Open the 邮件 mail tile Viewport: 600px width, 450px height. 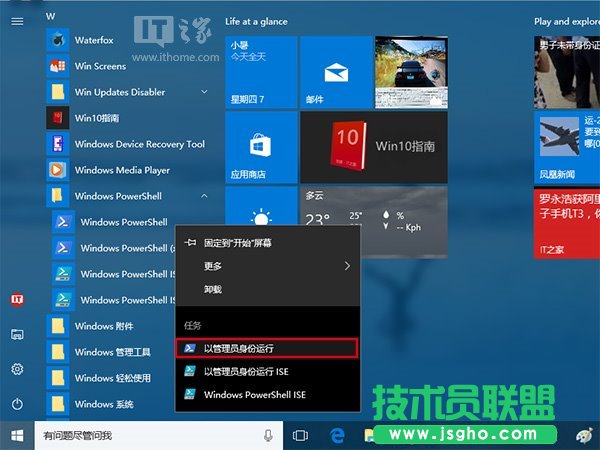[336, 72]
